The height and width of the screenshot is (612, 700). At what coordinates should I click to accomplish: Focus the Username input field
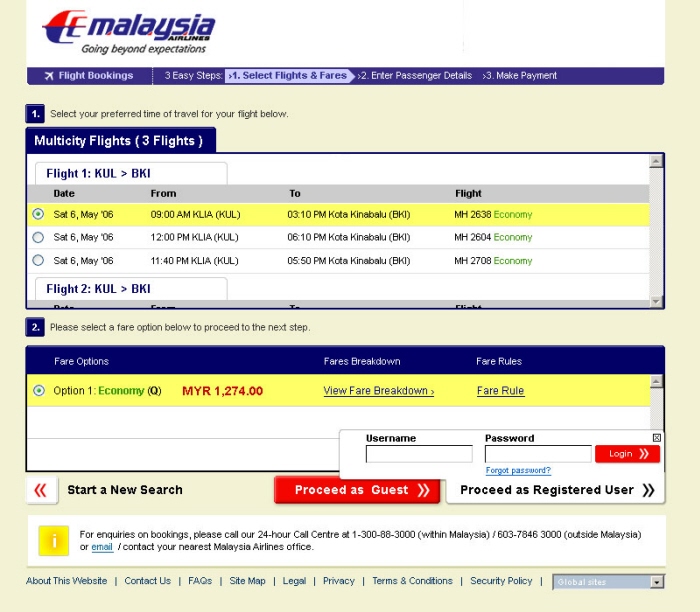click(x=419, y=454)
